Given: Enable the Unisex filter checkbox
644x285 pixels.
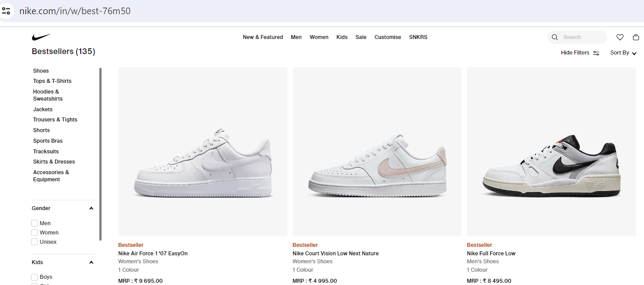Looking at the screenshot, I should 35,242.
